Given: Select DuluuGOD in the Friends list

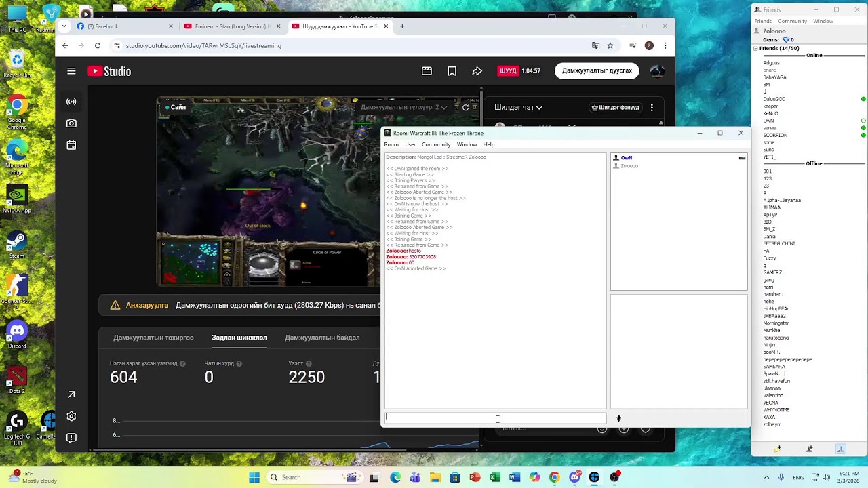Looking at the screenshot, I should (774, 99).
